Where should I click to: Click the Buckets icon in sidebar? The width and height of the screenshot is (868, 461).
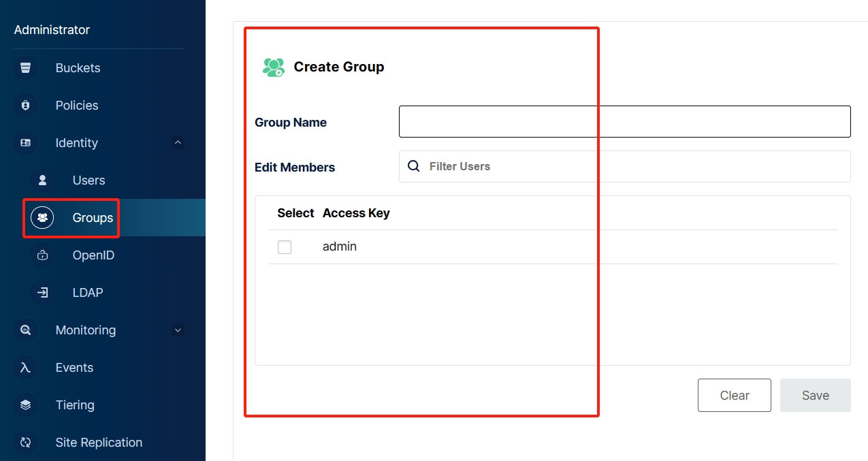pos(25,68)
